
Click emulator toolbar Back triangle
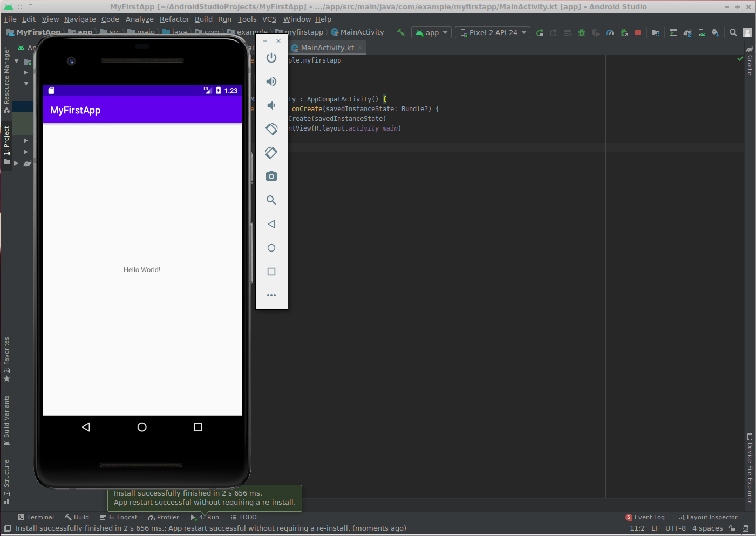click(271, 224)
